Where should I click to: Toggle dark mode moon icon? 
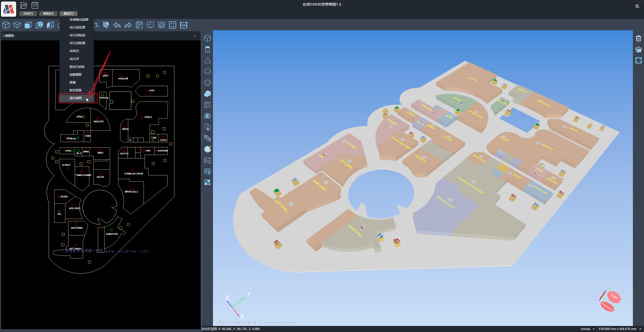(x=637, y=6)
